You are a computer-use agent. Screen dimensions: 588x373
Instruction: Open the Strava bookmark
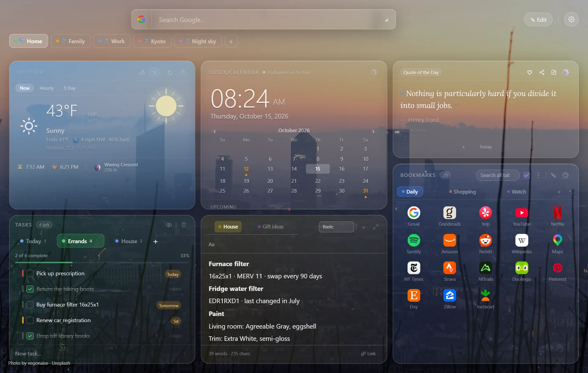449,271
